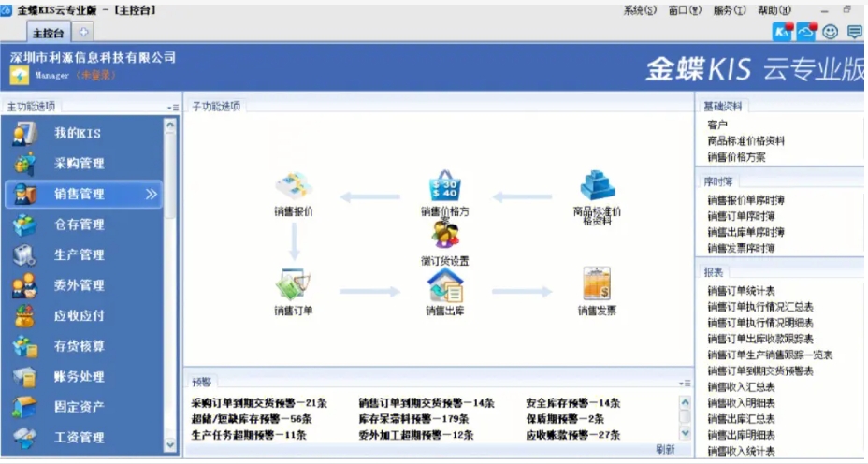Open 客户 under 基础资料
The image size is (868, 464).
pyautogui.click(x=717, y=125)
